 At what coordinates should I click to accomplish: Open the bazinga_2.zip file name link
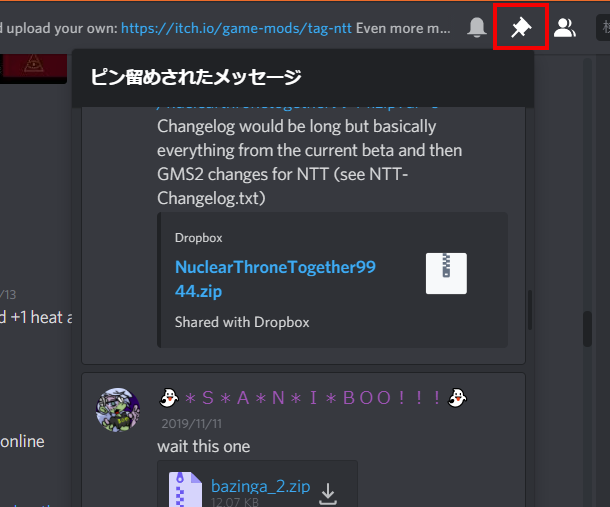pos(260,486)
